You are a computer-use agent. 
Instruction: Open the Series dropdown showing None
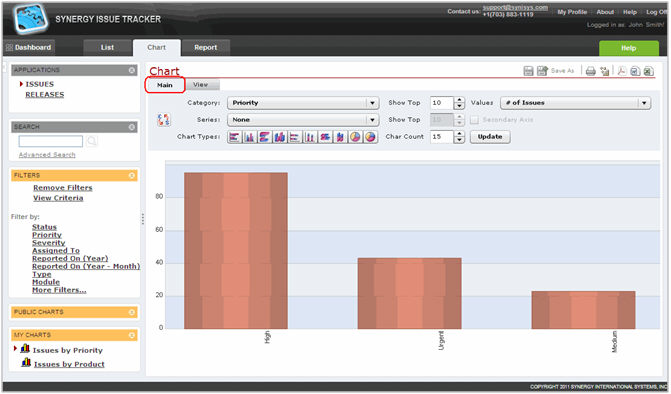303,120
